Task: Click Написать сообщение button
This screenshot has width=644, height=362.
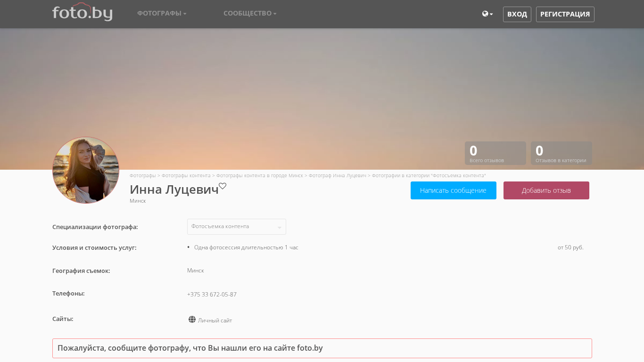Action: 454,190
